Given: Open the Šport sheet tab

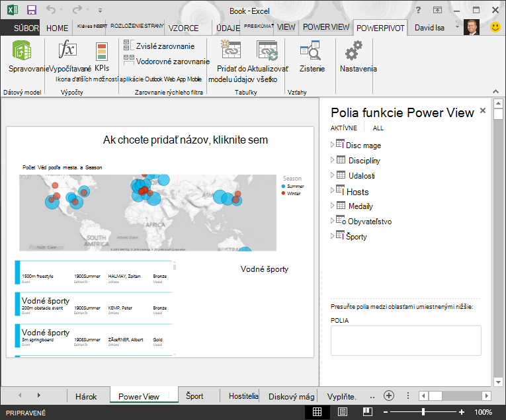Looking at the screenshot, I should click(194, 396).
